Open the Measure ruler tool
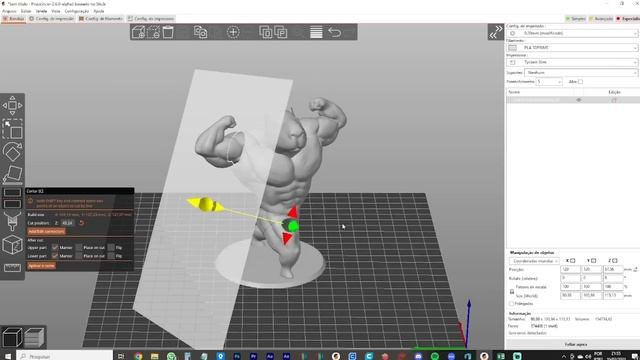Image resolution: width=640 pixels, height=360 pixels. point(12,267)
